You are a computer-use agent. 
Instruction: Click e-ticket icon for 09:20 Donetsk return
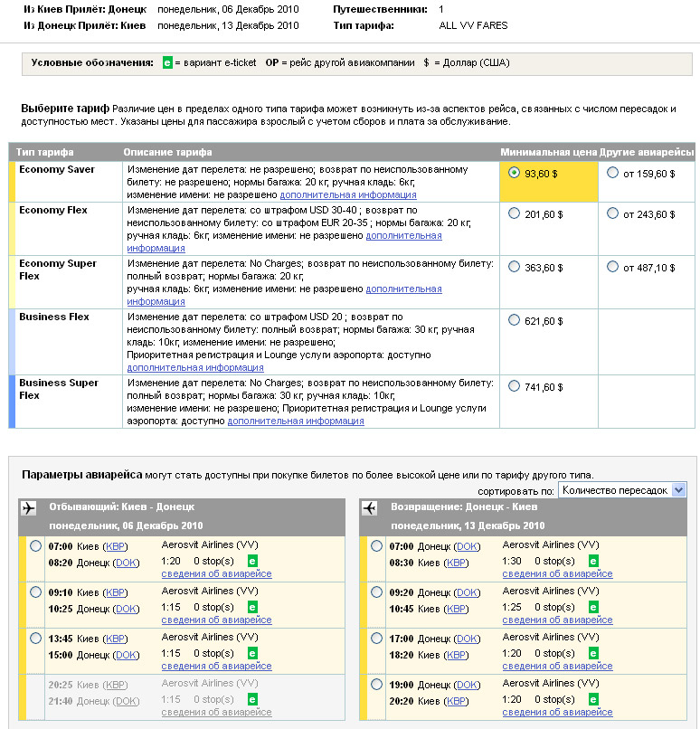(x=593, y=607)
